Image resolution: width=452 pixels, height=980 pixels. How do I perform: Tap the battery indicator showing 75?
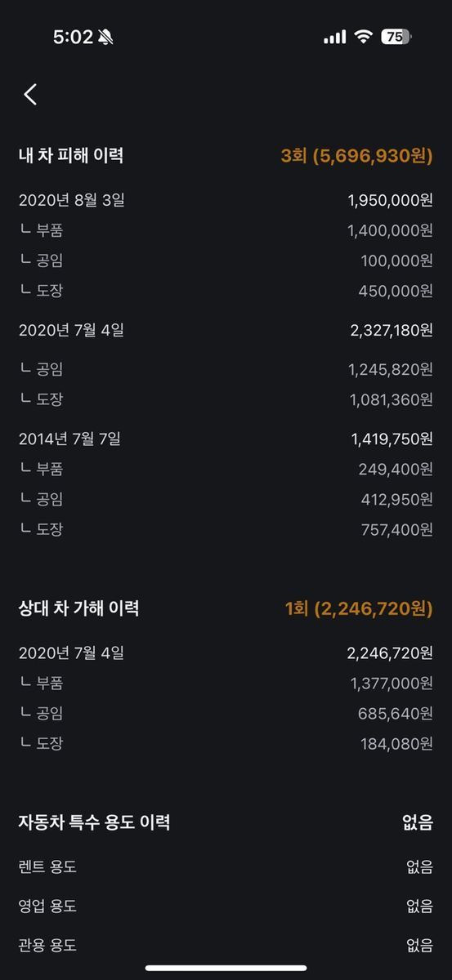point(396,37)
